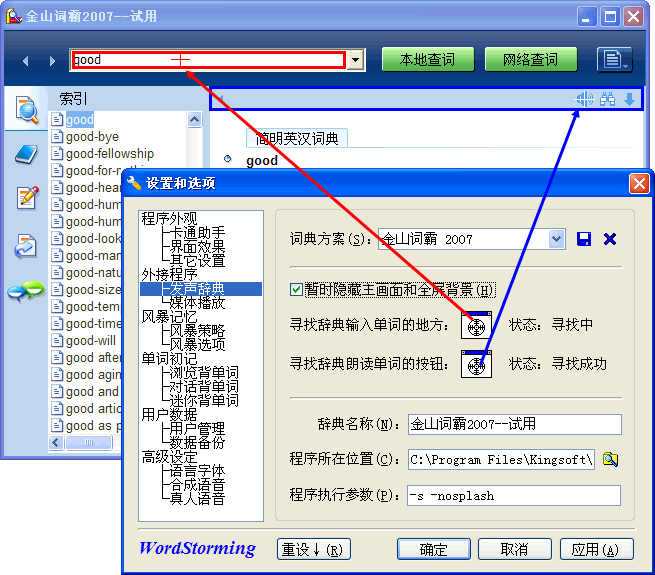Switch to the 简明英汉词典 tab
655x575 pixels.
297,138
